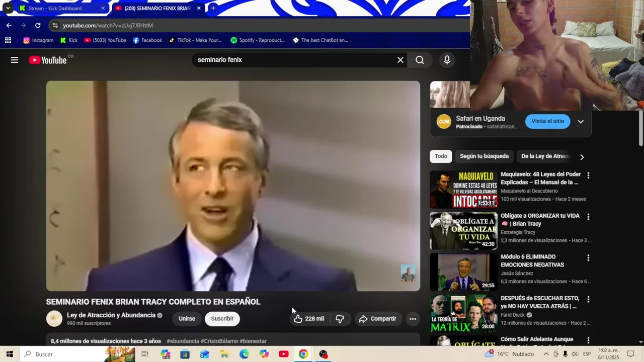
Task: Reload the page with the refresh icon
Action: 38,25
